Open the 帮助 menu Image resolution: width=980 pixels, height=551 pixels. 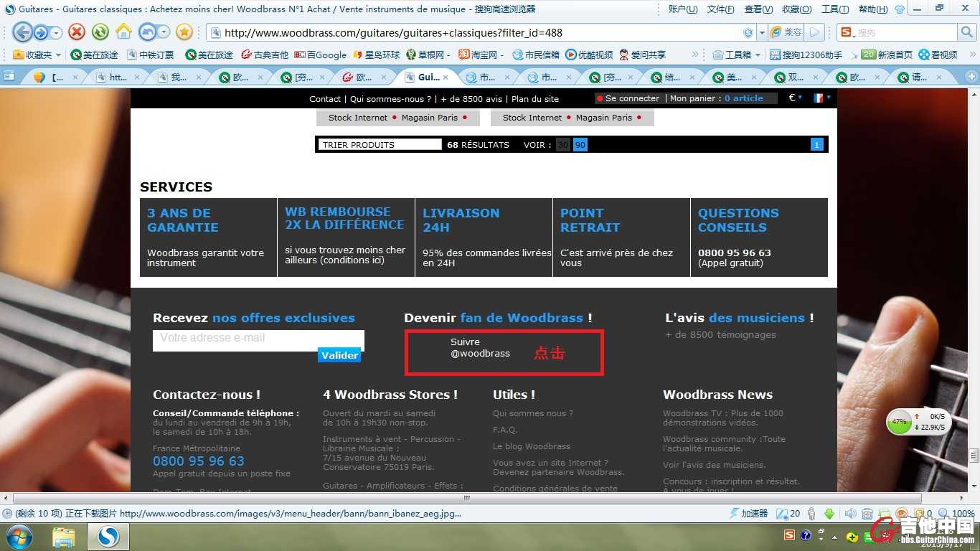[872, 9]
